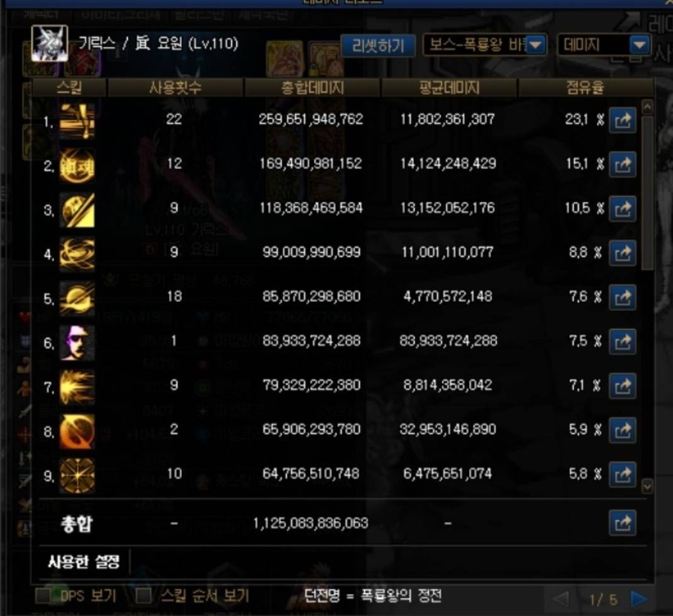Click the starburst skill icon in row 9
This screenshot has width=673, height=616.
pos(77,475)
